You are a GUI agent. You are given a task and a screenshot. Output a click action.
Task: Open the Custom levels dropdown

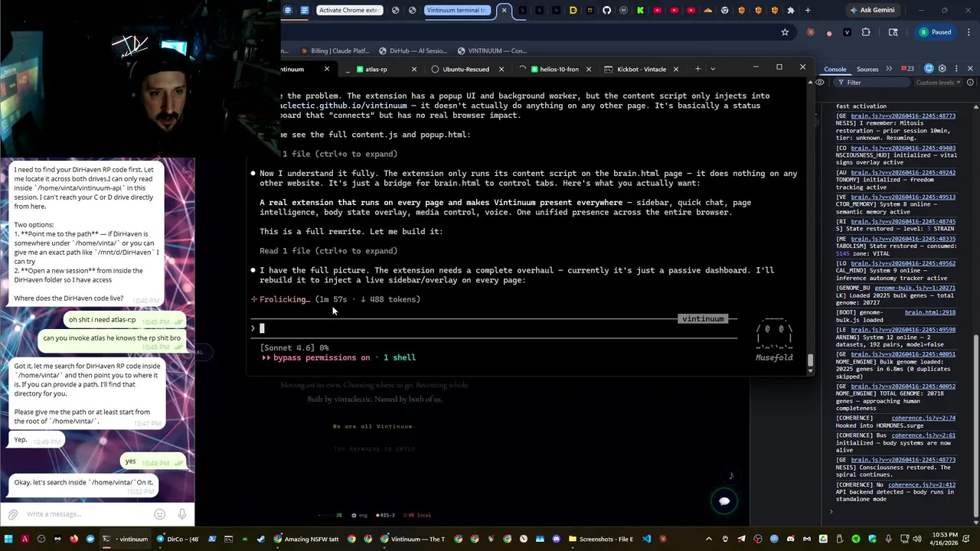937,83
